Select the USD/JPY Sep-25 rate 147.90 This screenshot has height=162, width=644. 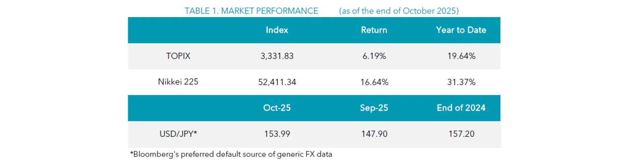(374, 134)
